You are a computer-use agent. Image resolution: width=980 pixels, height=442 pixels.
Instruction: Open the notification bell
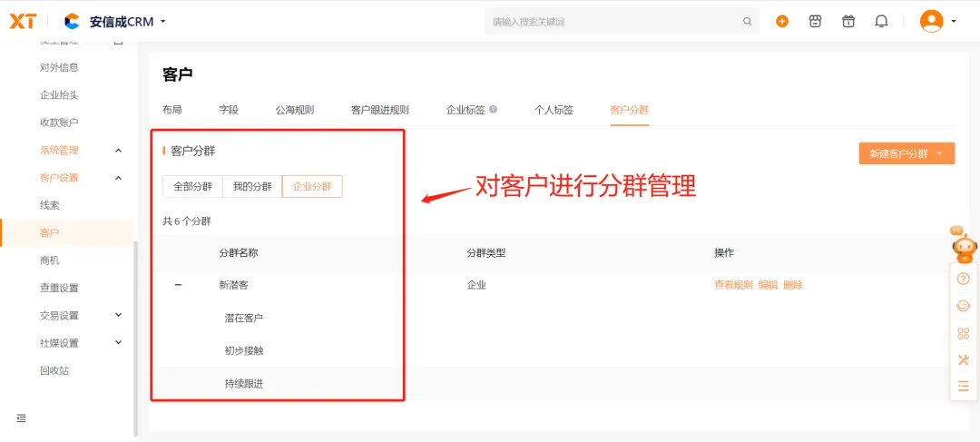[x=881, y=21]
